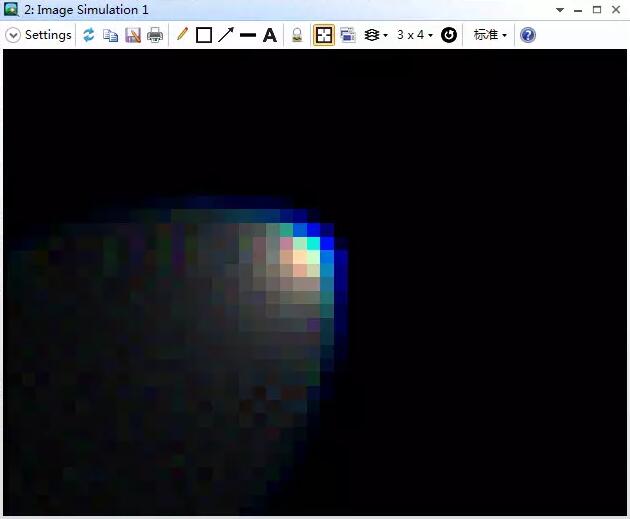Expand the Settings chevron
The image size is (630, 519).
[13, 35]
